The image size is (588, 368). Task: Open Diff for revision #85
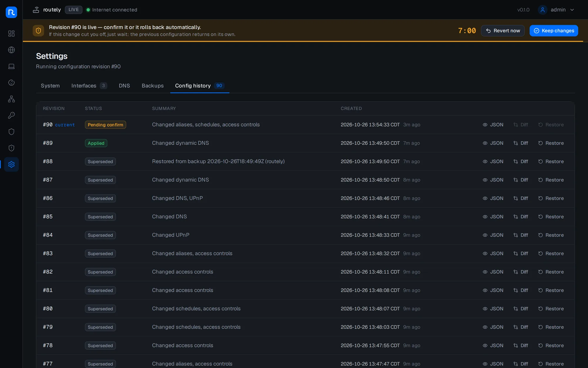[521, 217]
